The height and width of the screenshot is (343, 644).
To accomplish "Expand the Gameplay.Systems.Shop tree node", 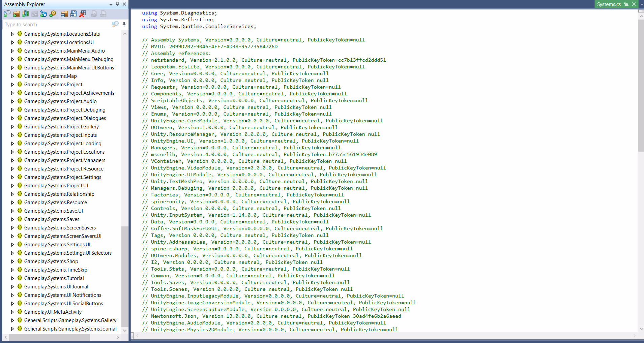I will [12, 261].
